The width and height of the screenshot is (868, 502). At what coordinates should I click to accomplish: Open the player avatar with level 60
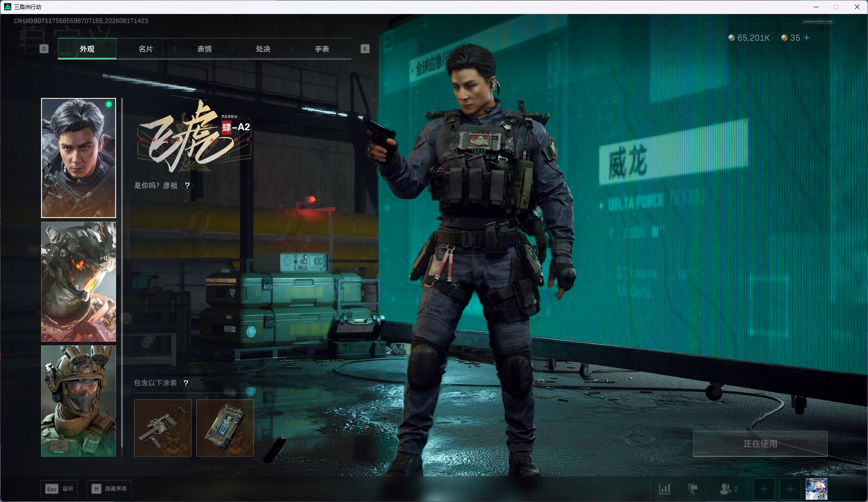(x=817, y=489)
